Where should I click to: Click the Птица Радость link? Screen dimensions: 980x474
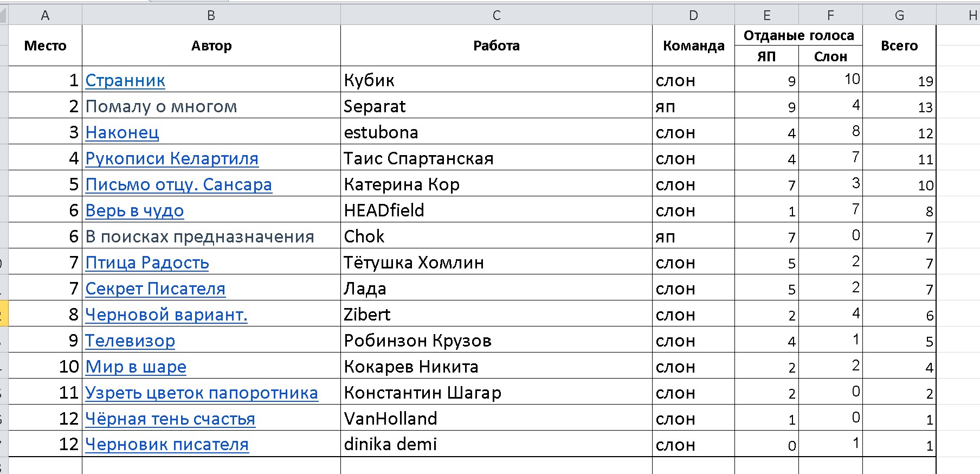(x=147, y=262)
